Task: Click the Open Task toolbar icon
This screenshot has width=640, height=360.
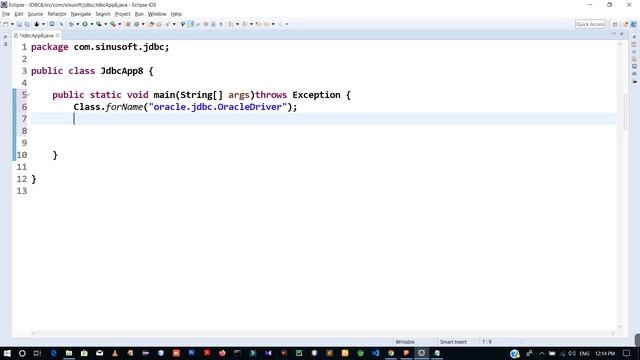Action: point(159,24)
